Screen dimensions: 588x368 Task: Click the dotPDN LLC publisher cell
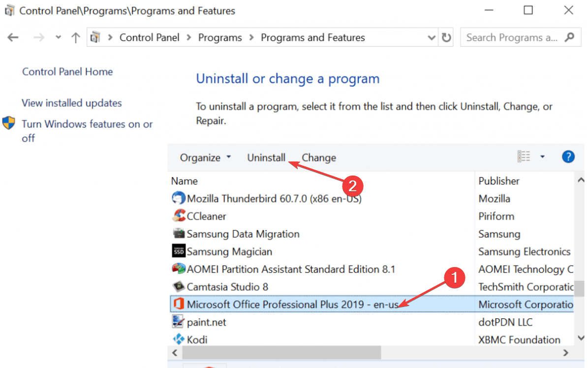[x=505, y=322]
